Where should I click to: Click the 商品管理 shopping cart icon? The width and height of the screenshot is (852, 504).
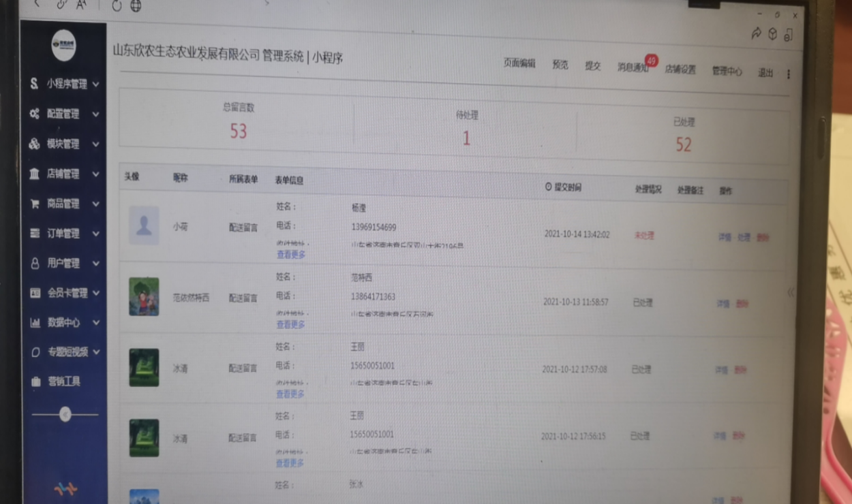[34, 204]
